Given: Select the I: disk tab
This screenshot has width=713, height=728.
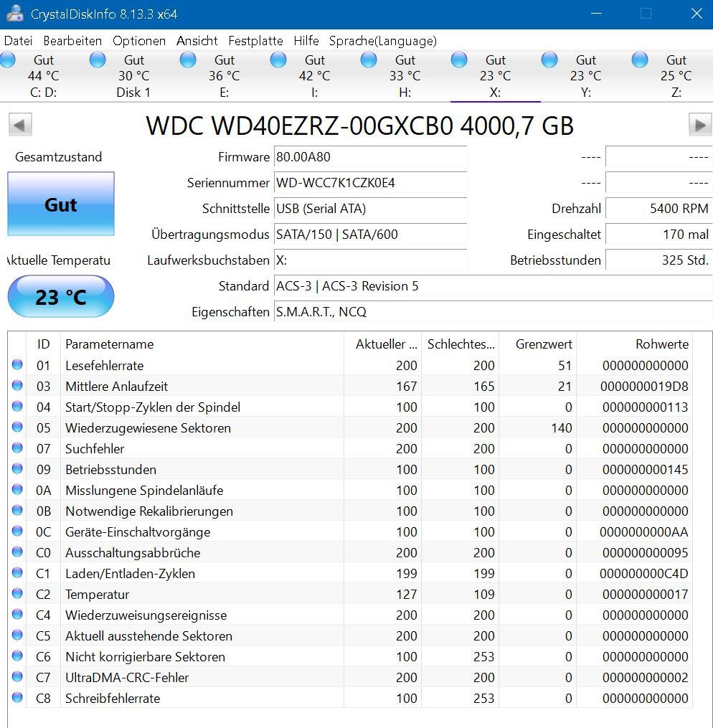Looking at the screenshot, I should click(314, 76).
